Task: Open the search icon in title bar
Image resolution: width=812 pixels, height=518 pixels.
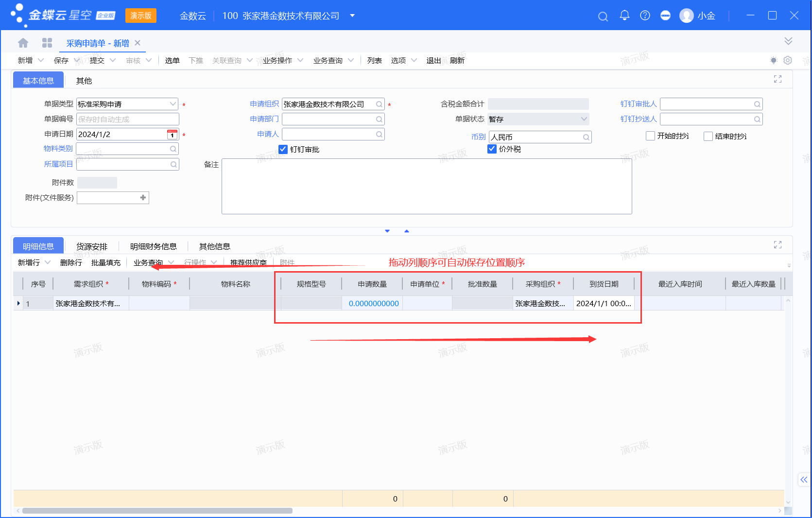Action: tap(603, 17)
